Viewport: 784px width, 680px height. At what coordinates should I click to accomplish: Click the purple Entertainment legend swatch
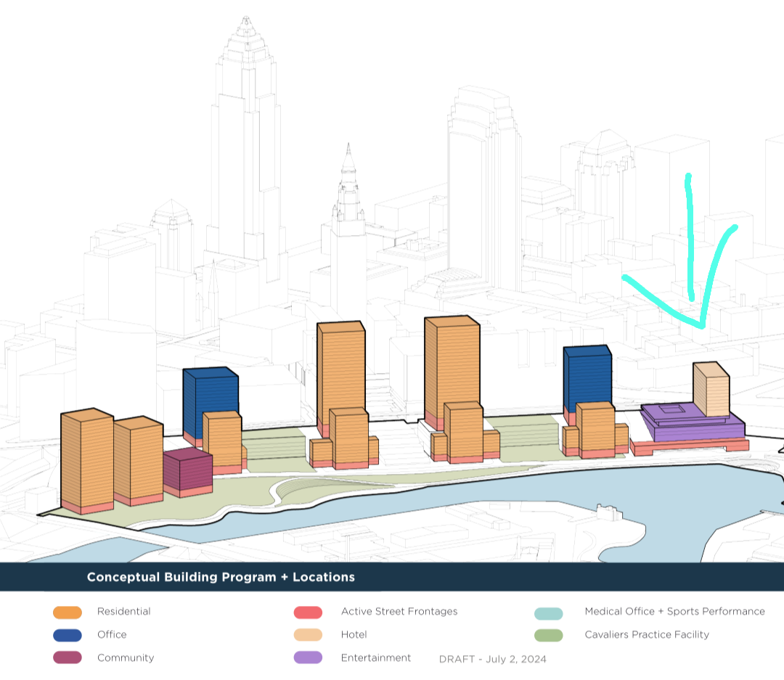[308, 658]
